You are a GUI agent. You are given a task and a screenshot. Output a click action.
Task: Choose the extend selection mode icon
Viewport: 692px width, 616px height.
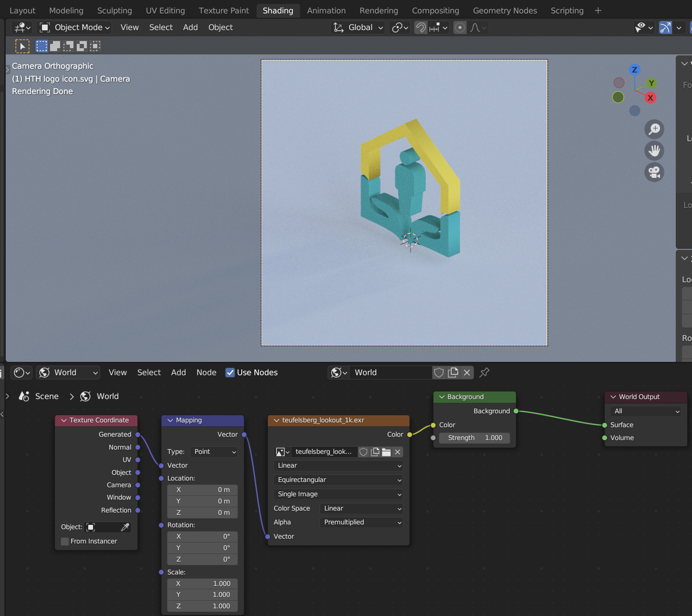pos(55,46)
